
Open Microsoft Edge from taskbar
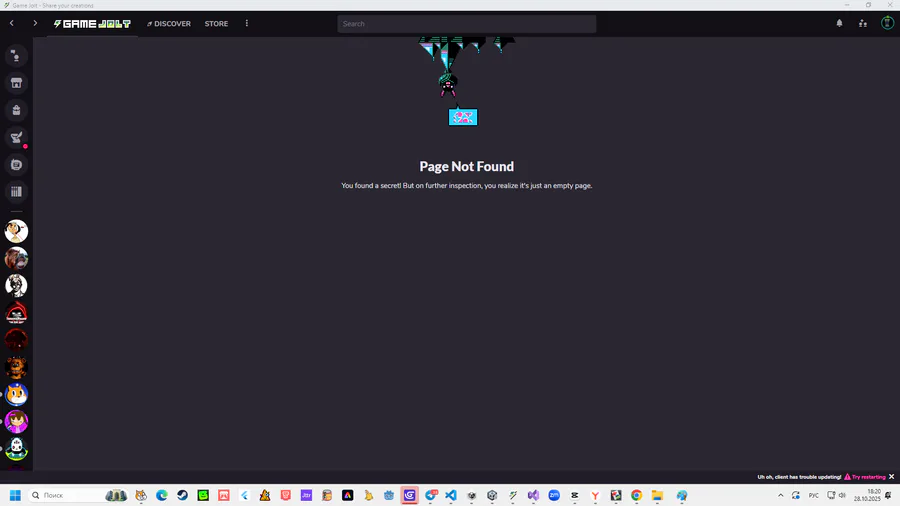[x=162, y=495]
